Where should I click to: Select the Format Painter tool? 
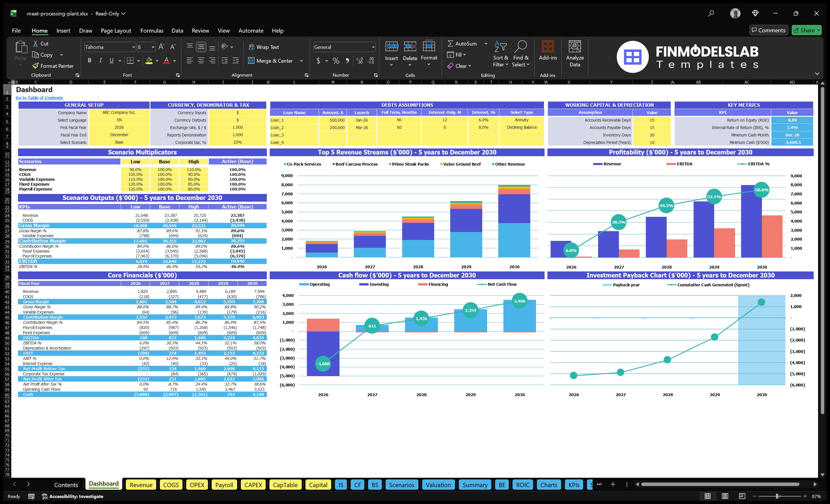(53, 66)
